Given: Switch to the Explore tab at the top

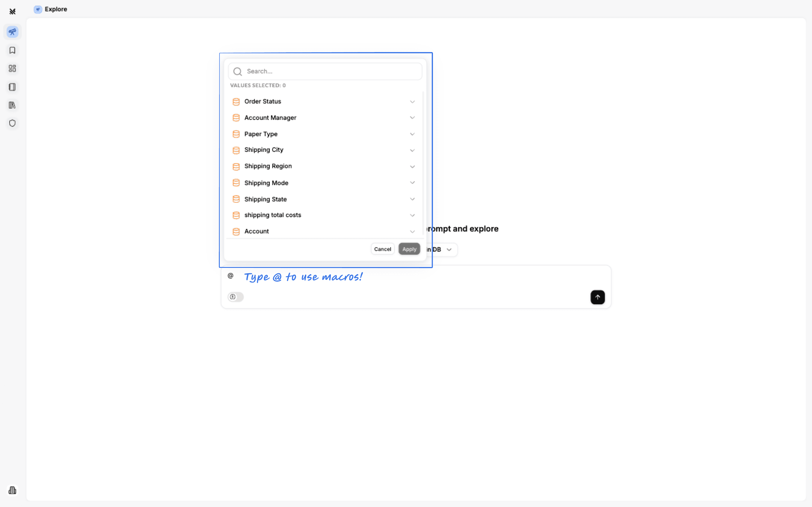Looking at the screenshot, I should tap(50, 9).
